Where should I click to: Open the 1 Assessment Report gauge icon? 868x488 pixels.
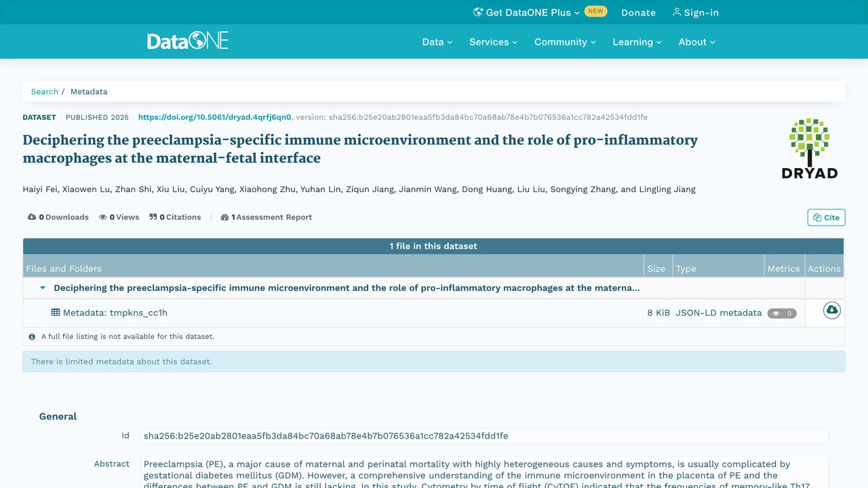[x=224, y=217]
